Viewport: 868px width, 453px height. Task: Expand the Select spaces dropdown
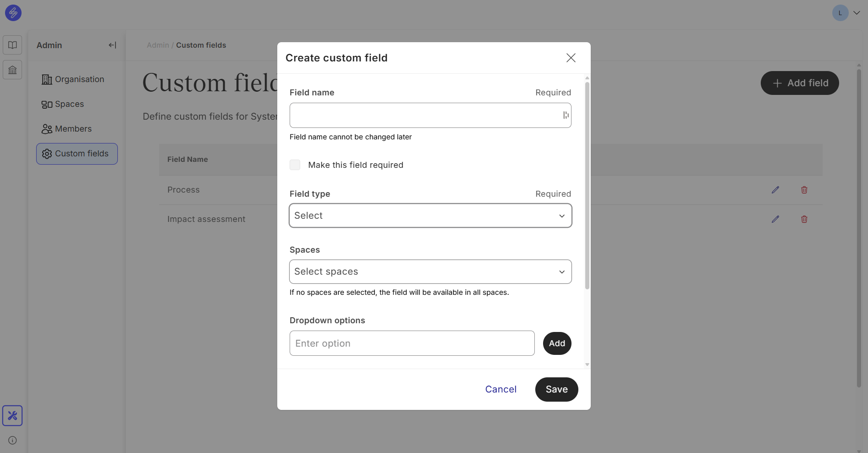(430, 272)
